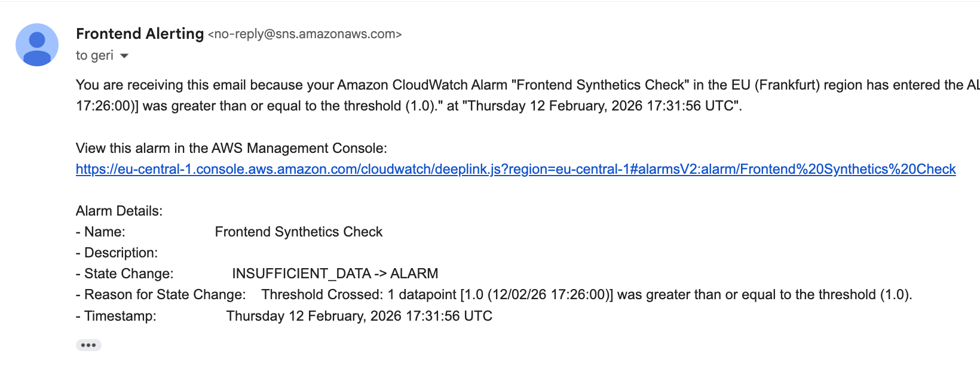Click the alarm name value "Frontend Synthetics Check"
Image resolution: width=980 pixels, height=381 pixels.
[298, 232]
